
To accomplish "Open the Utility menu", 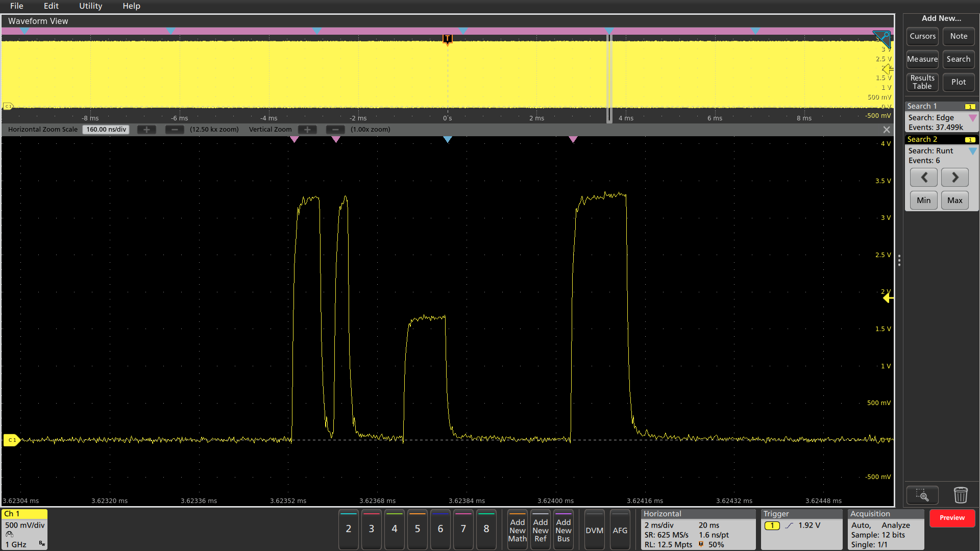I will coord(90,6).
